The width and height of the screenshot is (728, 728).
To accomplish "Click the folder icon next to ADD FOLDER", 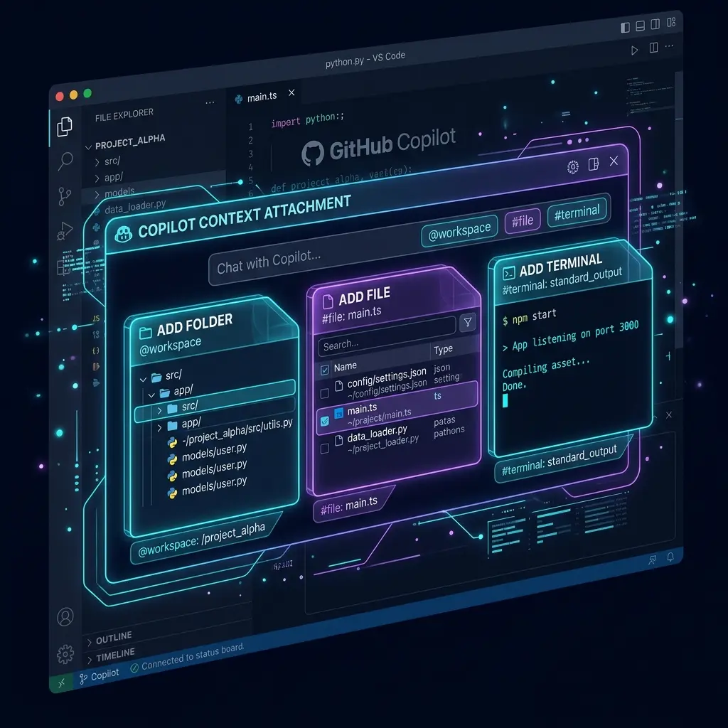I will coord(145,333).
